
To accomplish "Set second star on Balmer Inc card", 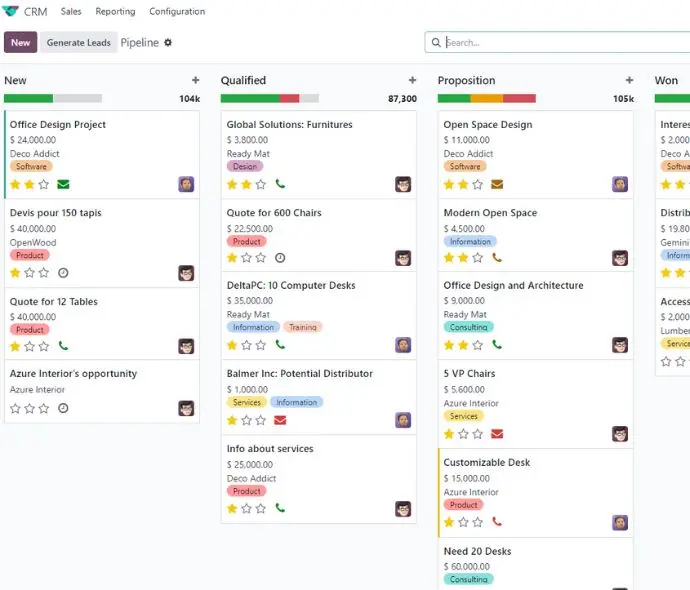I will [246, 421].
